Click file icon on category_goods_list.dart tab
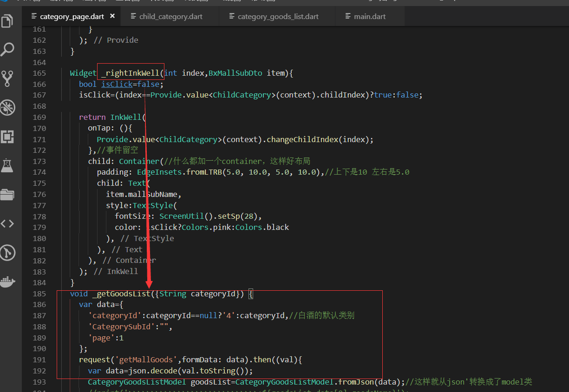Image resolution: width=569 pixels, height=392 pixels. pos(232,16)
